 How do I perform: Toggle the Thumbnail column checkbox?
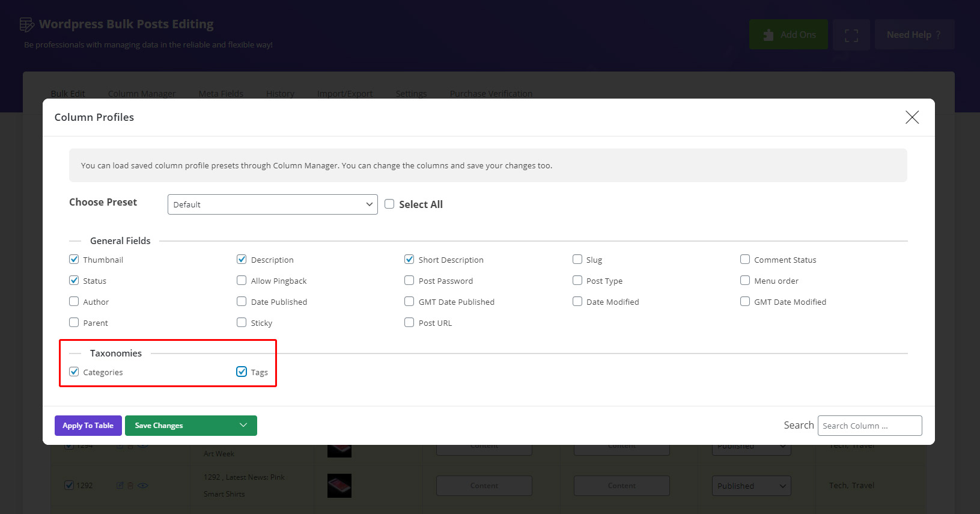click(x=74, y=259)
